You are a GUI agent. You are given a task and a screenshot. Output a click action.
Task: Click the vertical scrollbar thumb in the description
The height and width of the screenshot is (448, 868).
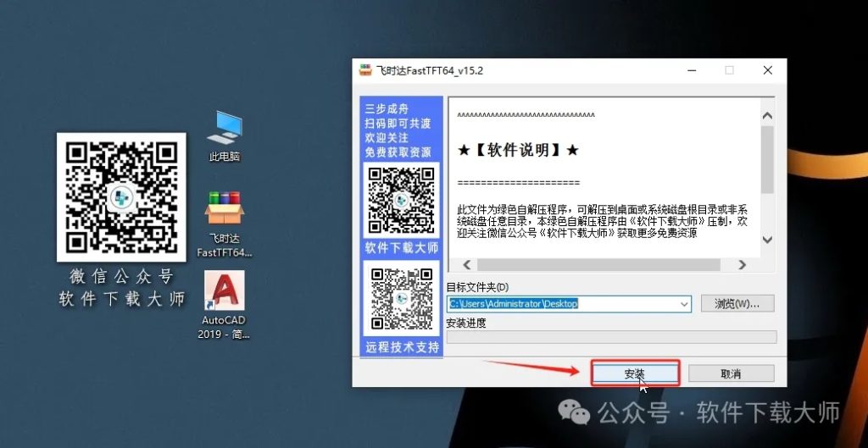pyautogui.click(x=766, y=159)
